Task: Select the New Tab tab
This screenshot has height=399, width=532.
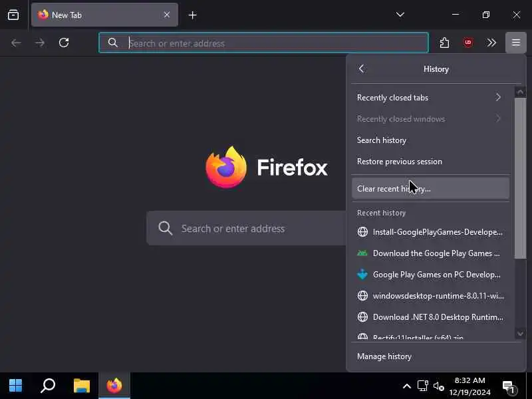Action: 104,15
